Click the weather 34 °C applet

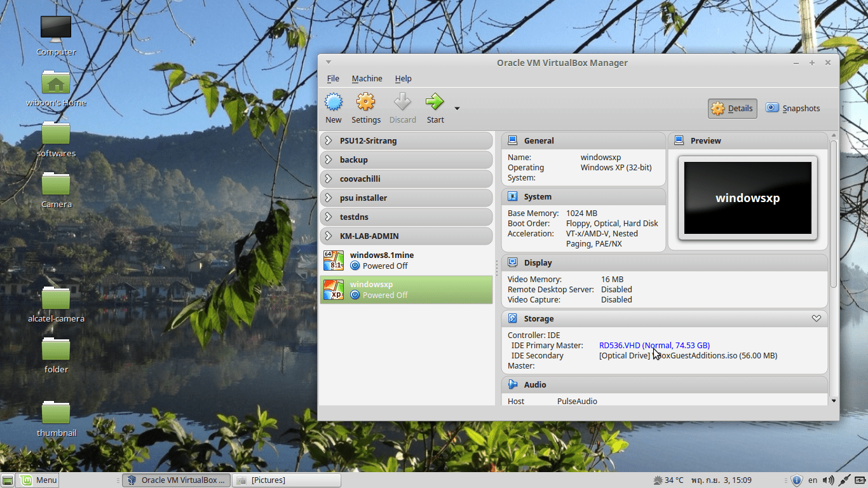(x=668, y=480)
